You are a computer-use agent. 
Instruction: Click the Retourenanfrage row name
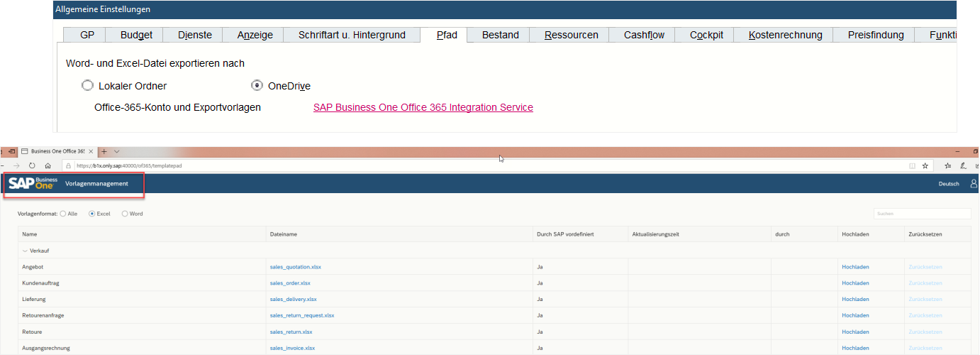click(x=43, y=315)
